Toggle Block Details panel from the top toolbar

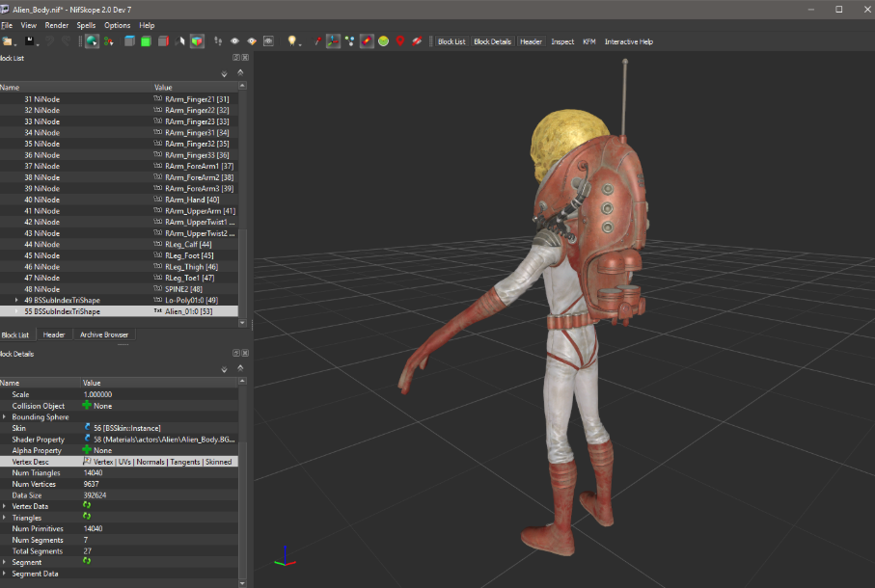[492, 41]
